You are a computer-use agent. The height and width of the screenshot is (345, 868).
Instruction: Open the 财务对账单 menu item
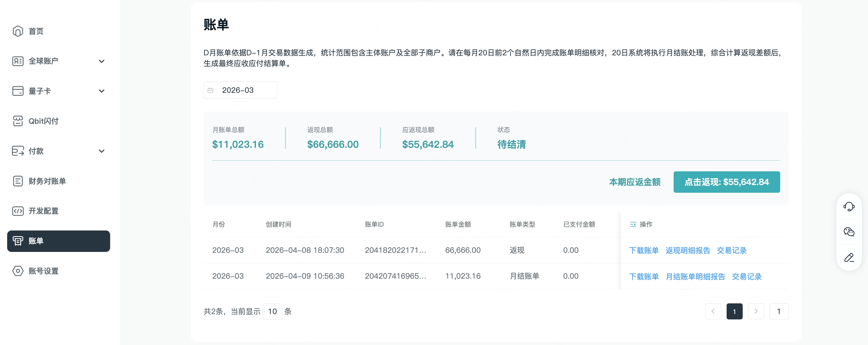coord(47,181)
